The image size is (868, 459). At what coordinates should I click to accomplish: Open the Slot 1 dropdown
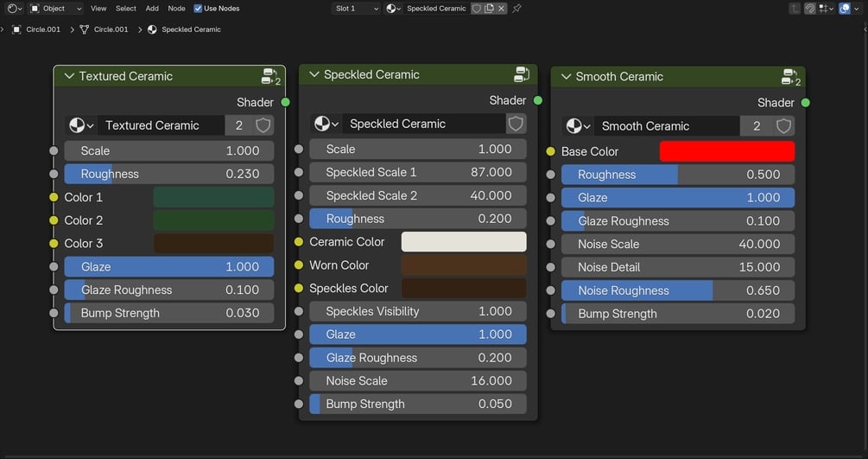click(357, 9)
